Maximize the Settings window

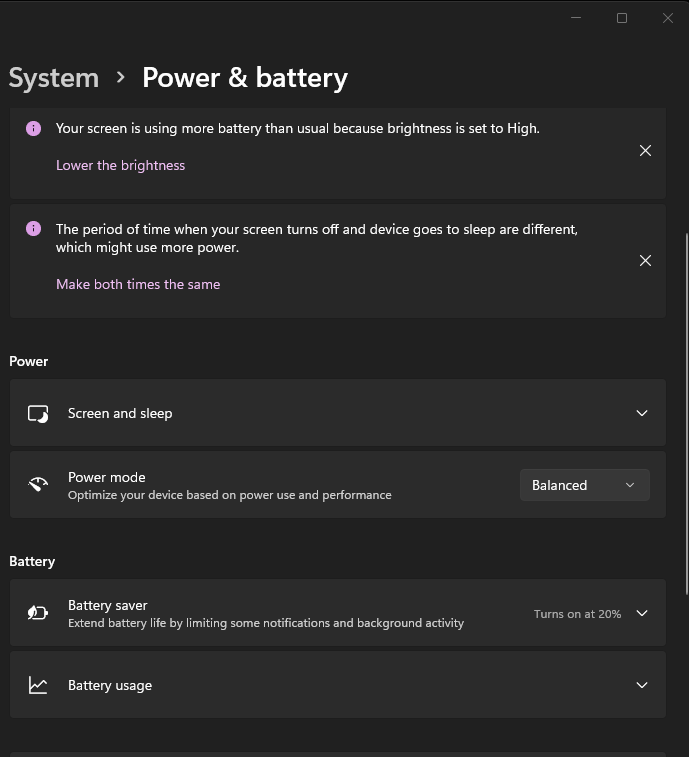(x=622, y=18)
